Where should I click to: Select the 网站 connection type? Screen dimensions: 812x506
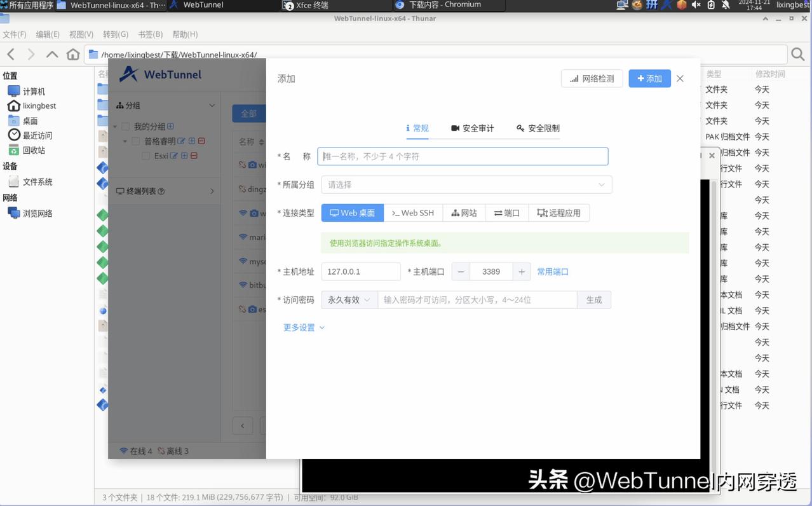464,213
